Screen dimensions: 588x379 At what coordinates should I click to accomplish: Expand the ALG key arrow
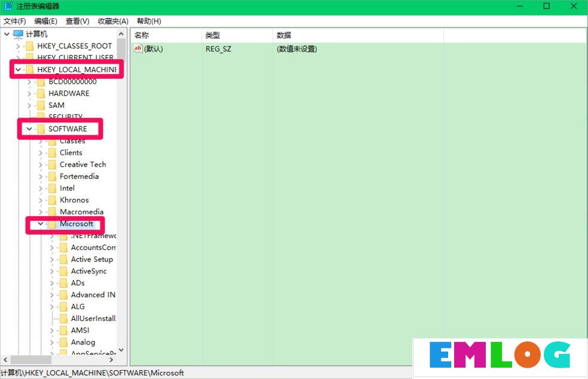click(x=52, y=307)
